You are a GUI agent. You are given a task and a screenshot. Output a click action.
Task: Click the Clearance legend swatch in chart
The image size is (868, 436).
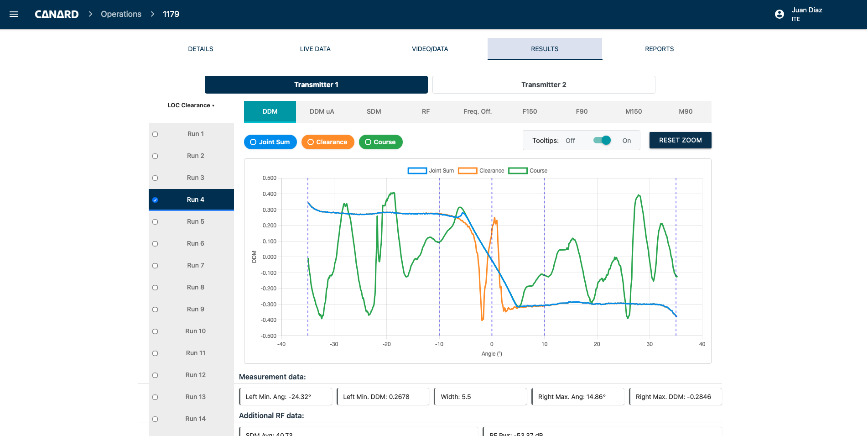(468, 171)
